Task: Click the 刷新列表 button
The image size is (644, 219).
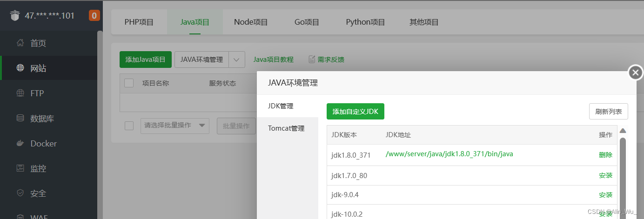Action: coord(609,112)
